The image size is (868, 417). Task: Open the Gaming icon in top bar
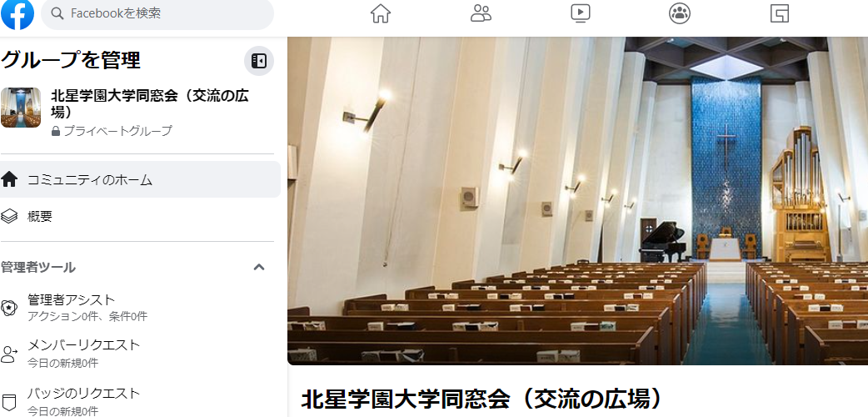pyautogui.click(x=780, y=13)
